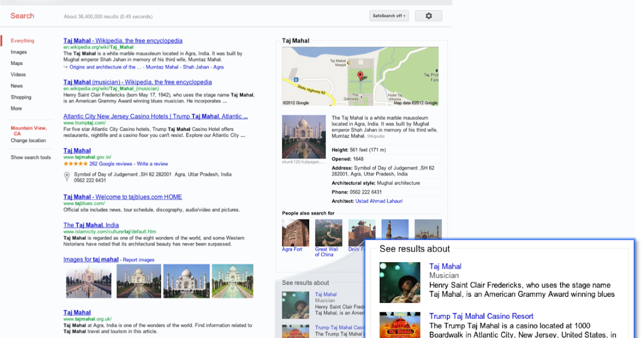Image resolution: width=644 pixels, height=338 pixels.
Task: Open the tajmahal.gov.in Taj Mahal result
Action: pyautogui.click(x=77, y=151)
